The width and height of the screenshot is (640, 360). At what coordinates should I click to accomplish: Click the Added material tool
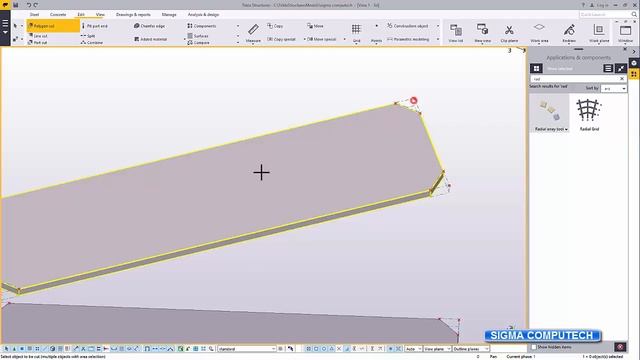(x=151, y=39)
